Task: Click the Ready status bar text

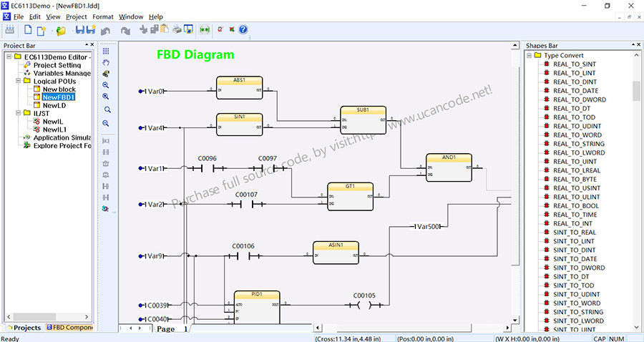Action: (x=10, y=338)
